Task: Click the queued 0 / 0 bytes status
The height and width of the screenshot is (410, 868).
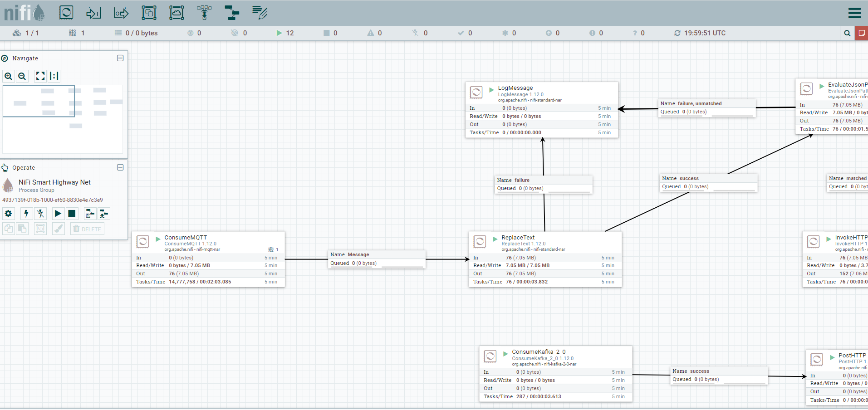Action: tap(136, 33)
